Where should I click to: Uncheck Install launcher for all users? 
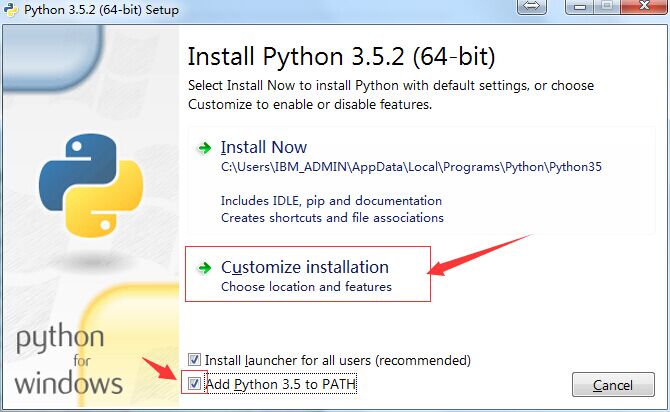194,359
